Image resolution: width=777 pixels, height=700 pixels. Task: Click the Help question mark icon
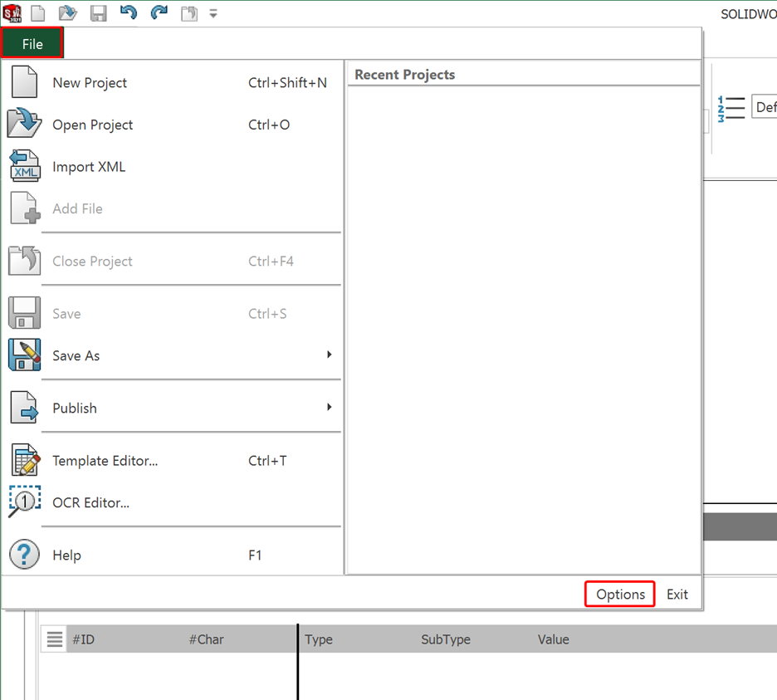pos(24,554)
